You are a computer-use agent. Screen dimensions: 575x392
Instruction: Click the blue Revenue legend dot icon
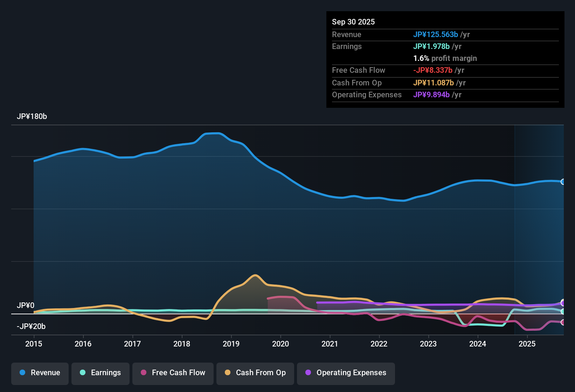point(22,373)
